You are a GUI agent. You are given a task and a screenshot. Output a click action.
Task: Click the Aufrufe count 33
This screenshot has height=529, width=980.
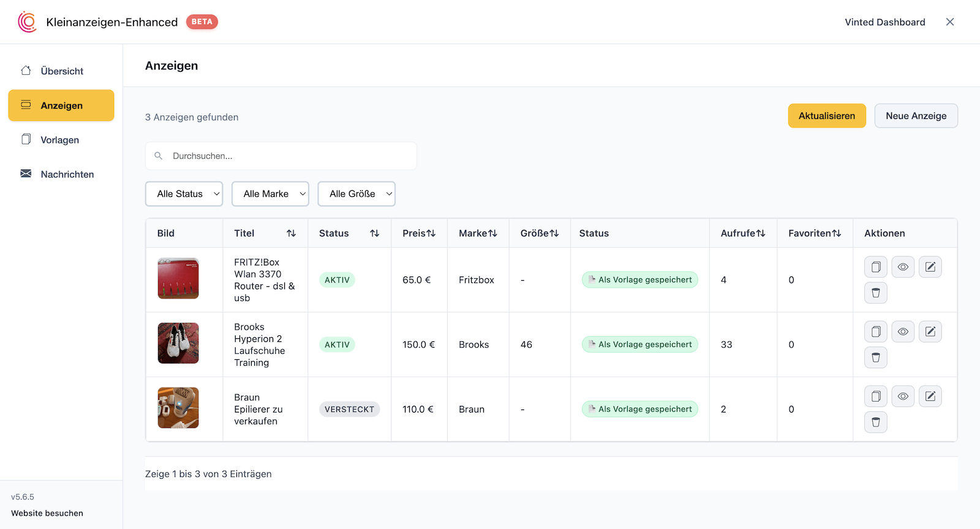726,344
